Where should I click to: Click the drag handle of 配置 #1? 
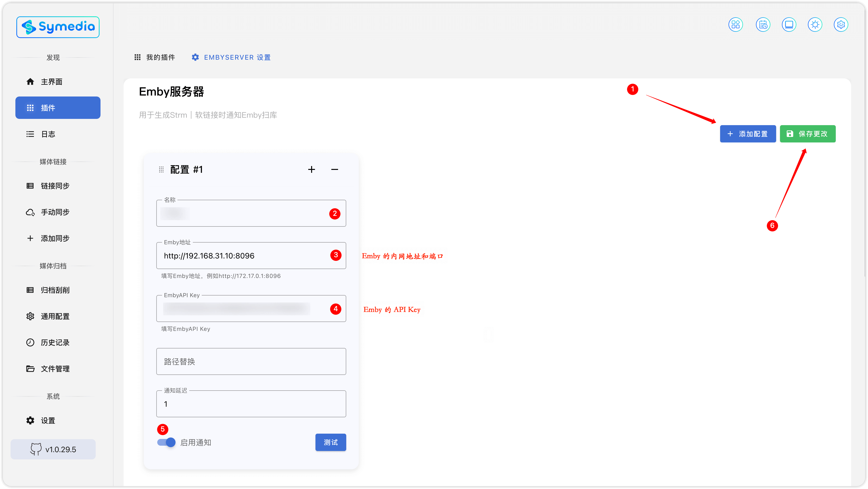click(x=161, y=170)
